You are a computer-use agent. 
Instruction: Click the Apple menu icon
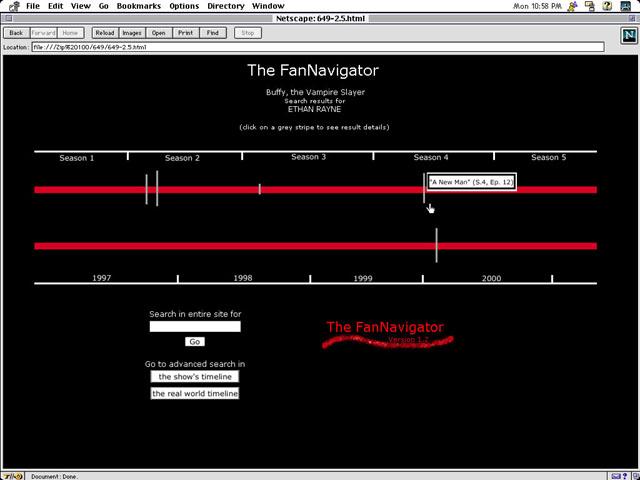point(11,6)
